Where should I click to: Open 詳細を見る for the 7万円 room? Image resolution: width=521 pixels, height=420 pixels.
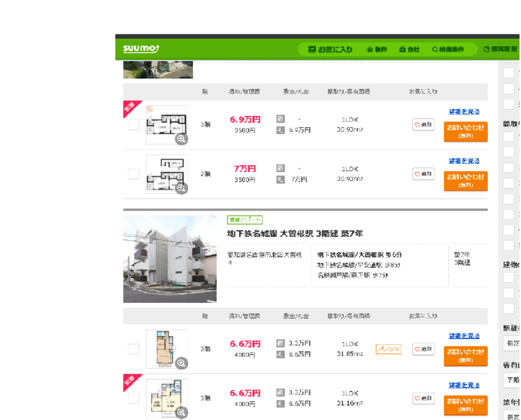pyautogui.click(x=464, y=161)
